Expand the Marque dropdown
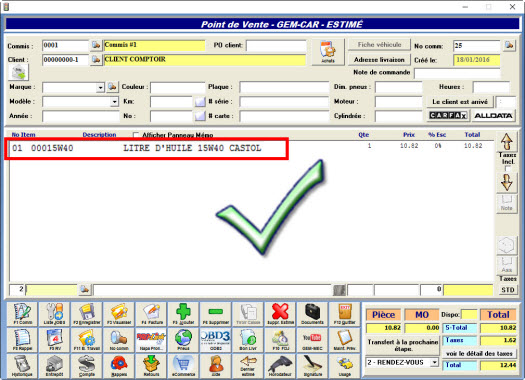 100,87
